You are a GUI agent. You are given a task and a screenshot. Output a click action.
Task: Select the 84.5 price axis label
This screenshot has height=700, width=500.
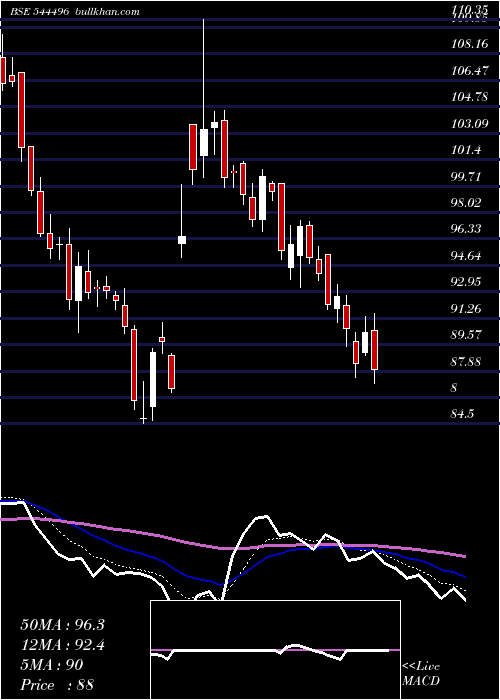[x=462, y=414]
